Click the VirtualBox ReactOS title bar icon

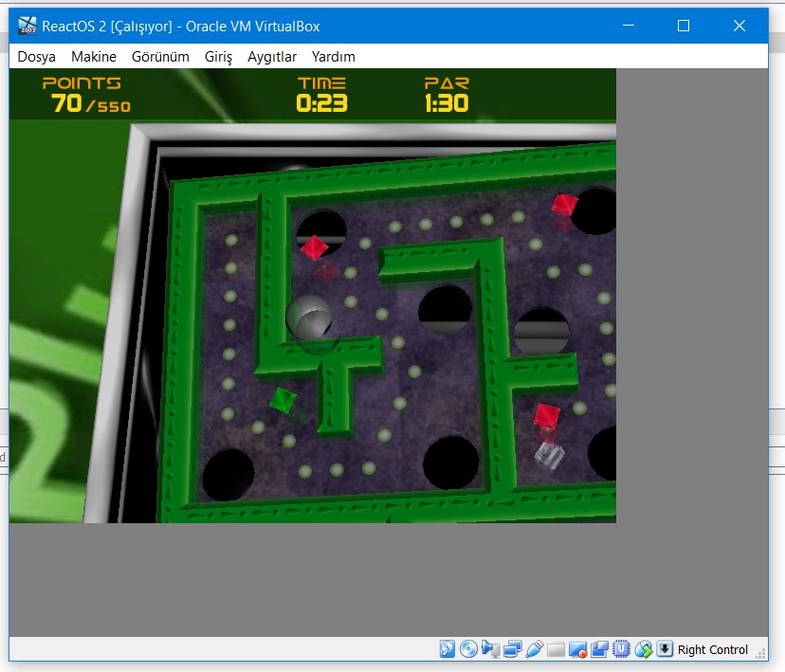tap(27, 26)
